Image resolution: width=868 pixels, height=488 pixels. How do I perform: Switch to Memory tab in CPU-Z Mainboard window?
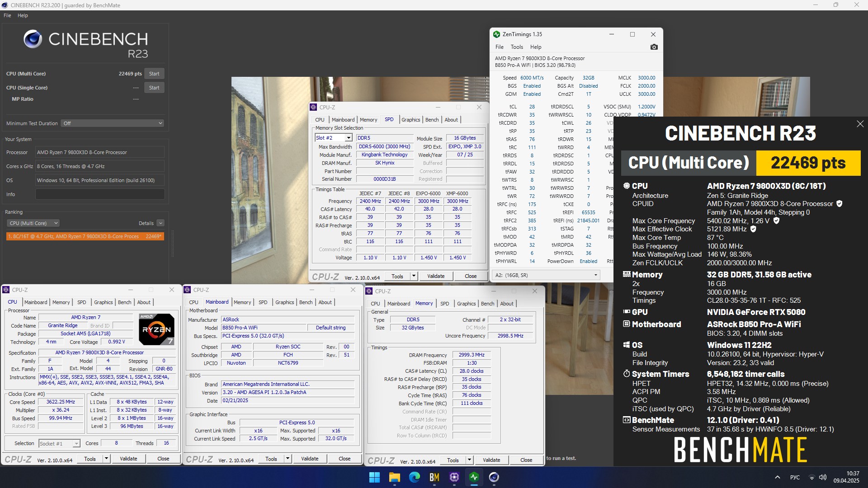(x=242, y=302)
